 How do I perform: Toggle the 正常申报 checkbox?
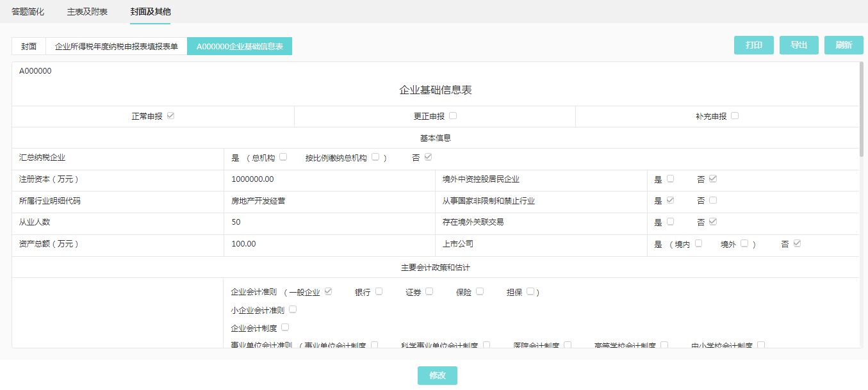pyautogui.click(x=170, y=116)
